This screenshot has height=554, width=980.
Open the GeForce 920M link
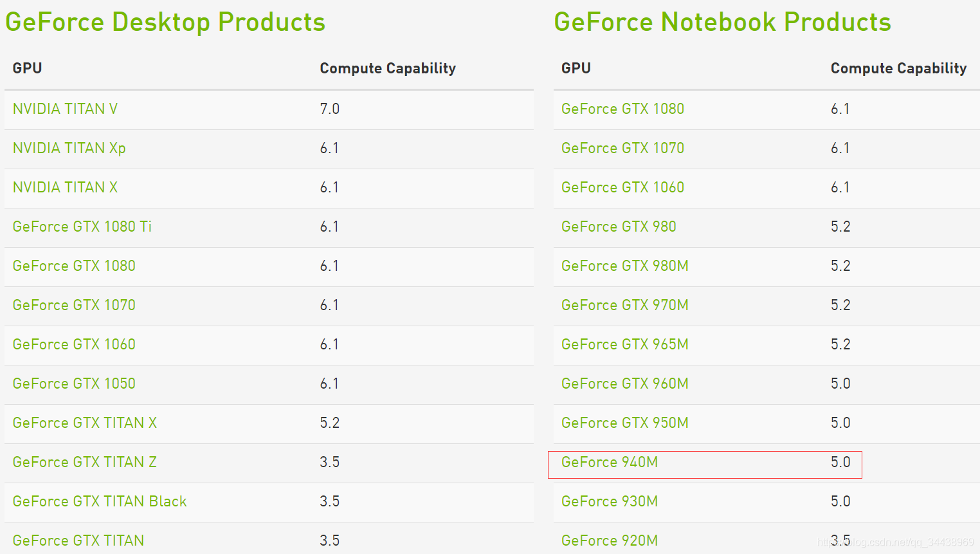[609, 540]
